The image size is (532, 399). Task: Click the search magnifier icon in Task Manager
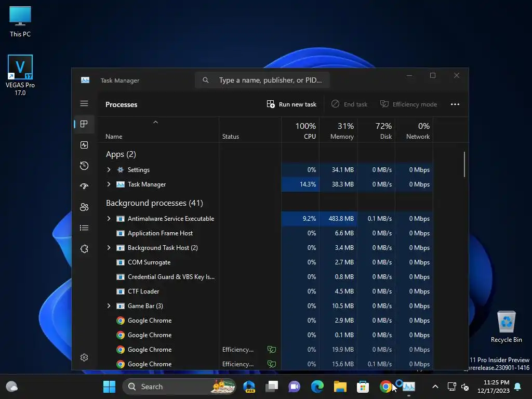(x=206, y=80)
